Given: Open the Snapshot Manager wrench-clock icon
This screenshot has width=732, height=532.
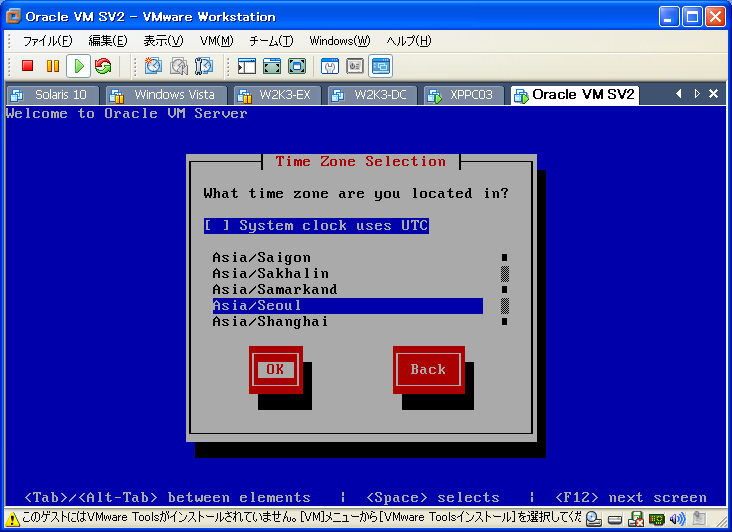Looking at the screenshot, I should [204, 66].
